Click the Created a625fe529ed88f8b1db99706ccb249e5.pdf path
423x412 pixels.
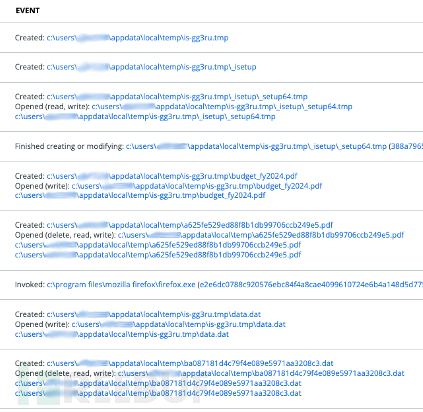coord(190,225)
